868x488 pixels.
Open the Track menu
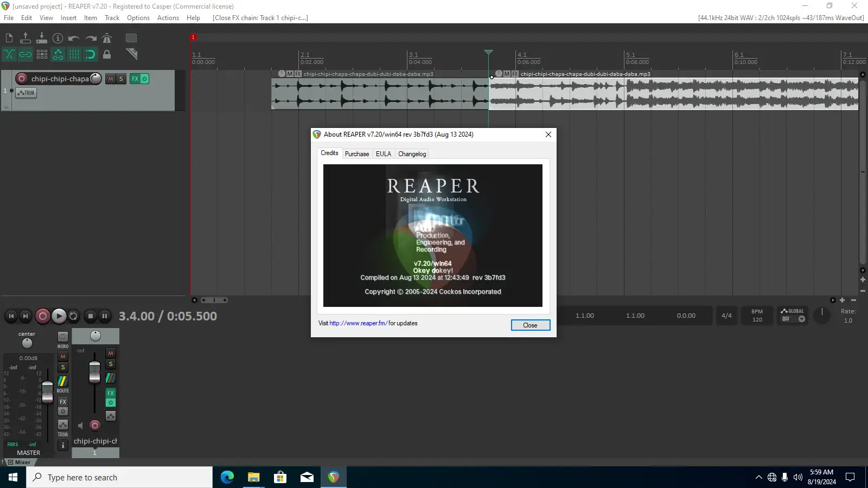click(x=112, y=18)
